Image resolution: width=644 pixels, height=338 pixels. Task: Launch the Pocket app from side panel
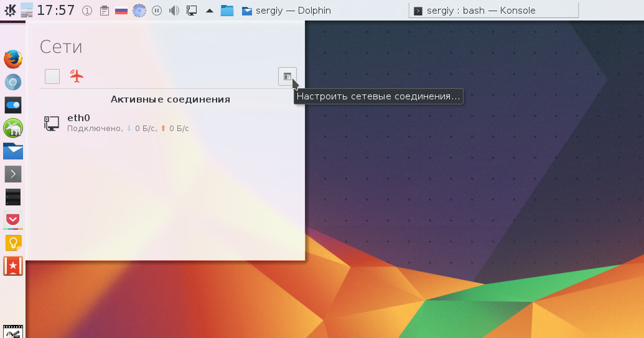13,219
